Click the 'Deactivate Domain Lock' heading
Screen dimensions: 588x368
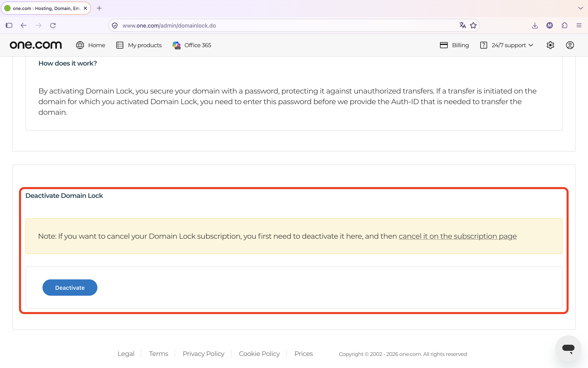coord(64,195)
